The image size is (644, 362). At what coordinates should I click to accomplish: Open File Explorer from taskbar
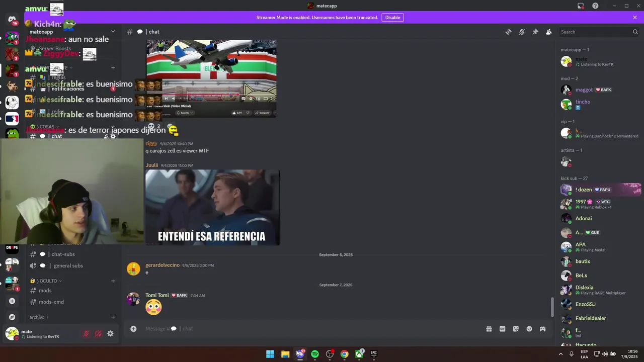[x=285, y=354]
